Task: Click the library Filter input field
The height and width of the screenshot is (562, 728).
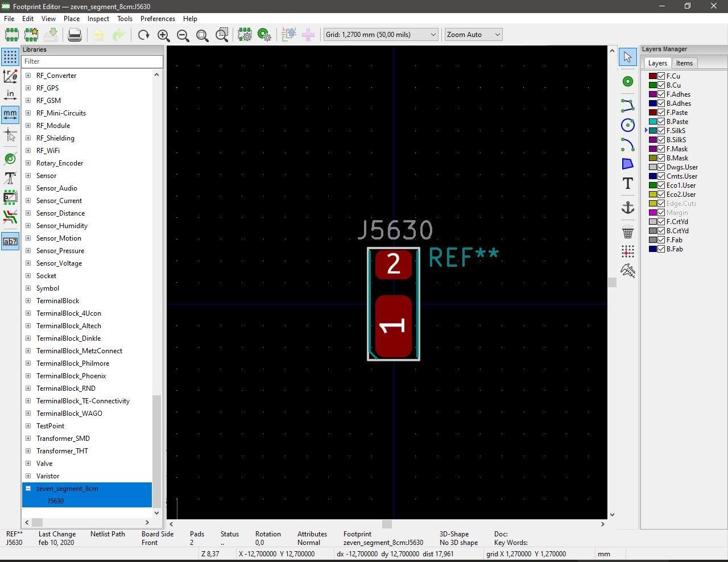Action: point(92,61)
